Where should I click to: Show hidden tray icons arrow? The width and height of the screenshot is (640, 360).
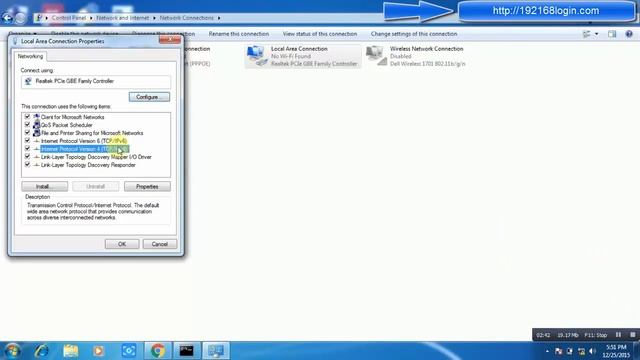pos(547,351)
